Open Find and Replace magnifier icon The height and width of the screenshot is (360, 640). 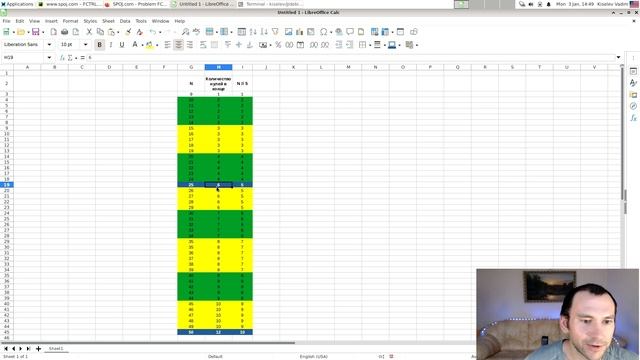click(x=185, y=32)
